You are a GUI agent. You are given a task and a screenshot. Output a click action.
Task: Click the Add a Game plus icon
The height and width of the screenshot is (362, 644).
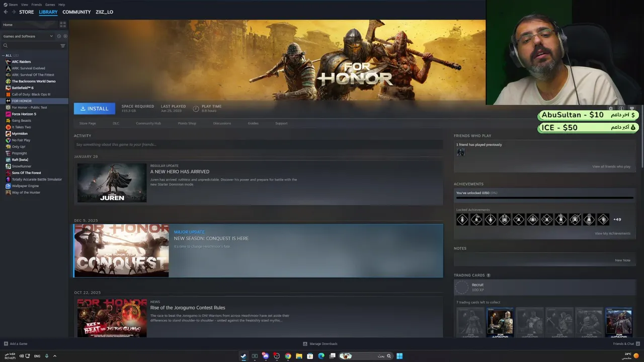tap(6, 344)
